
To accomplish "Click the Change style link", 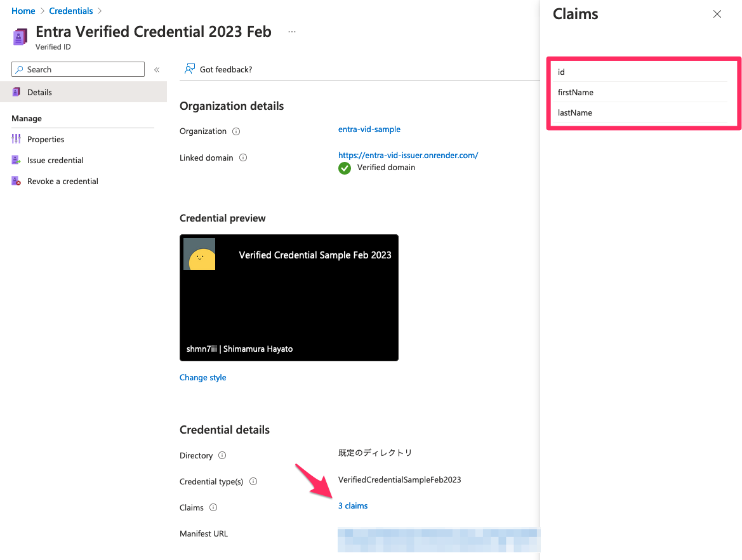I will coord(202,378).
